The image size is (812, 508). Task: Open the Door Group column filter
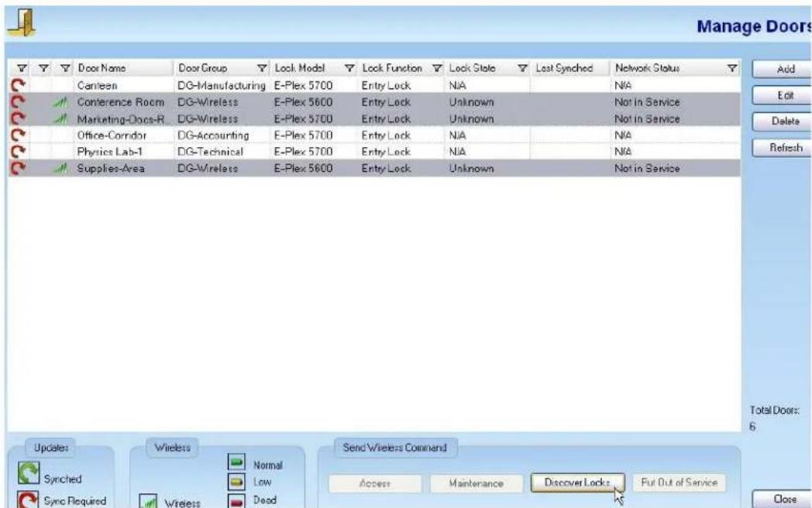click(x=262, y=68)
